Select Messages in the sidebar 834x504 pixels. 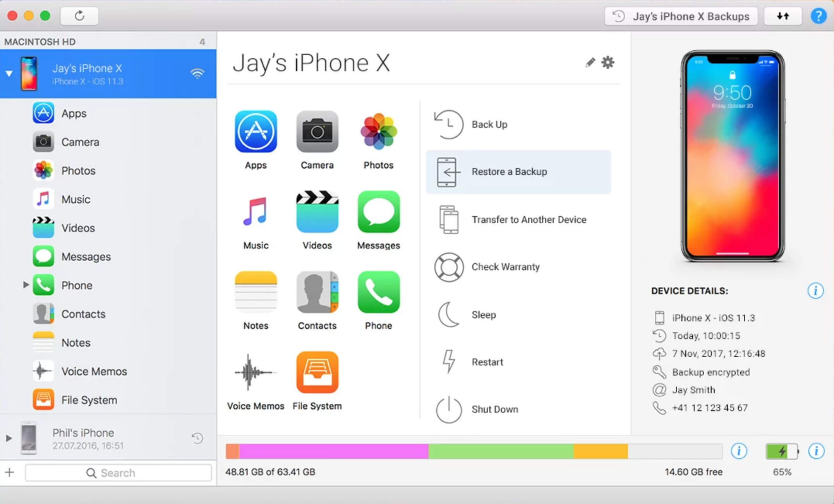tap(108, 256)
